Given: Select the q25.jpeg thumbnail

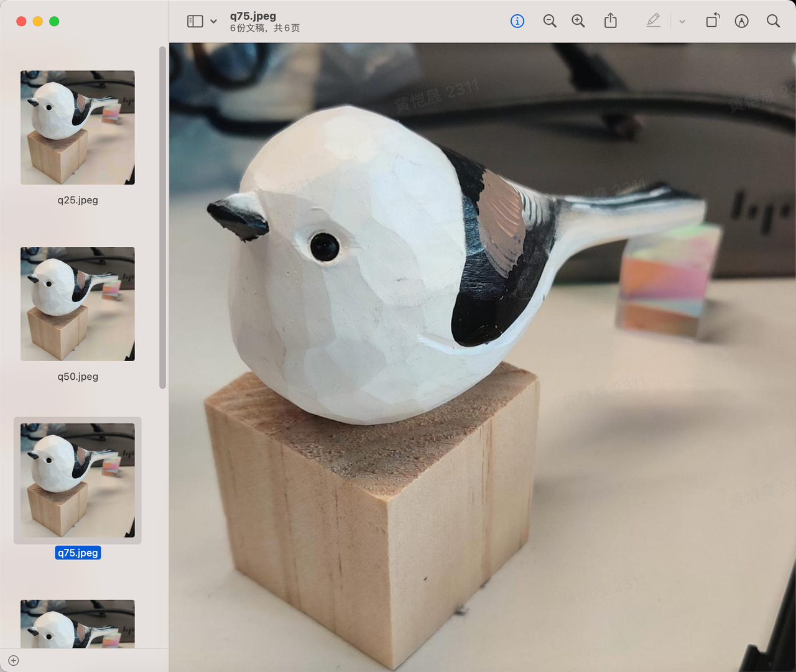Looking at the screenshot, I should tap(78, 127).
